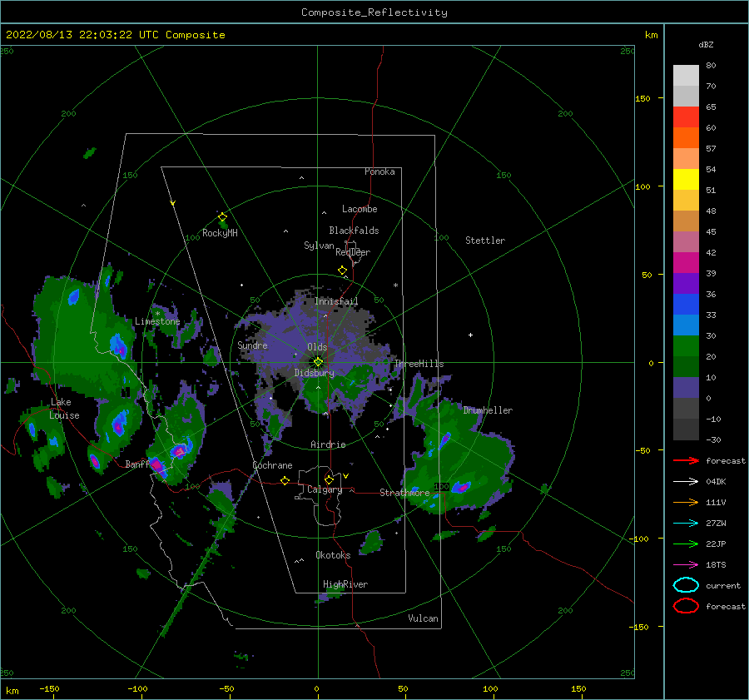This screenshot has height=700, width=749.
Task: Click the yellow diamond marker beside RockyMH
Action: pos(222,217)
